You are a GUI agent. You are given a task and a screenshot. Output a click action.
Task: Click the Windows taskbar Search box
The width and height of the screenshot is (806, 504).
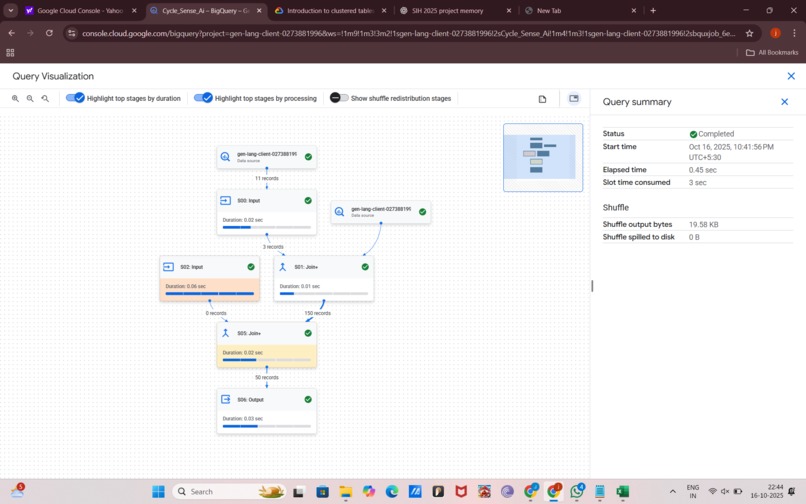229,492
